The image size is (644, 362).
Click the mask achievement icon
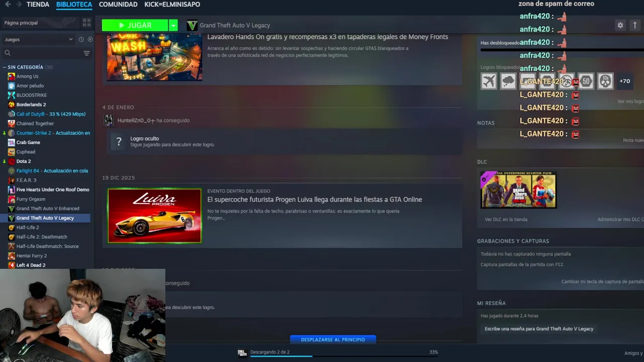(605, 81)
